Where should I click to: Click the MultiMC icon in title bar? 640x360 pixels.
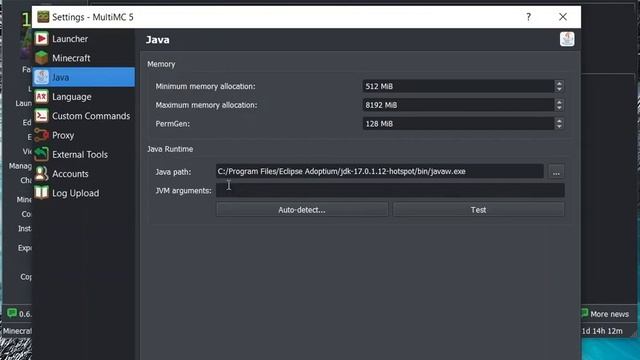(43, 17)
